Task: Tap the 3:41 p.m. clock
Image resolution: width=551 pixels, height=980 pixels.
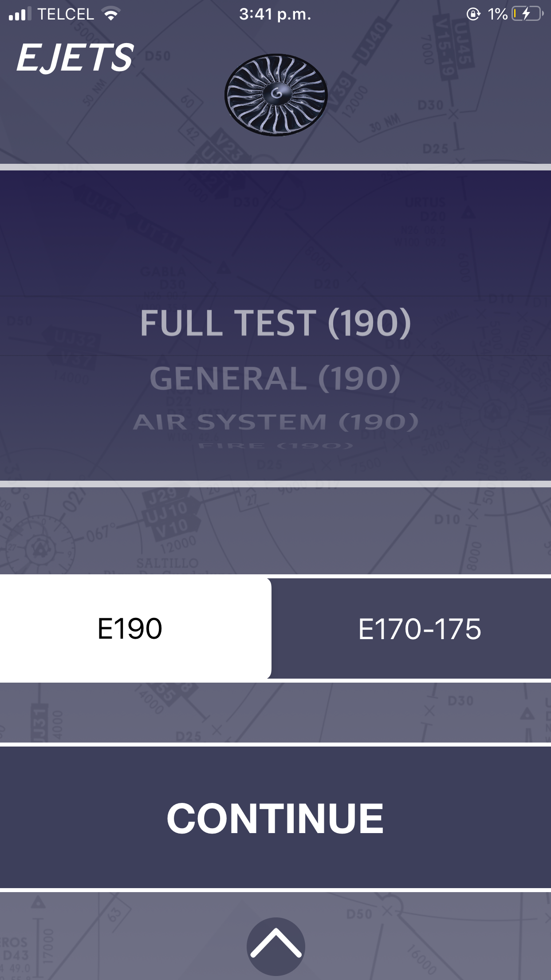Action: [x=275, y=14]
